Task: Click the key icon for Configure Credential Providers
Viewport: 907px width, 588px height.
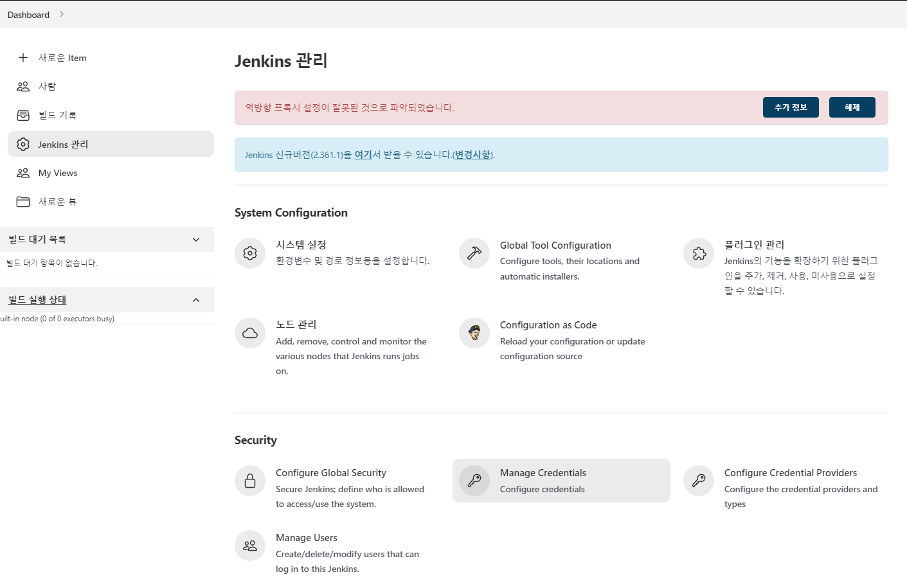Action: [x=699, y=481]
